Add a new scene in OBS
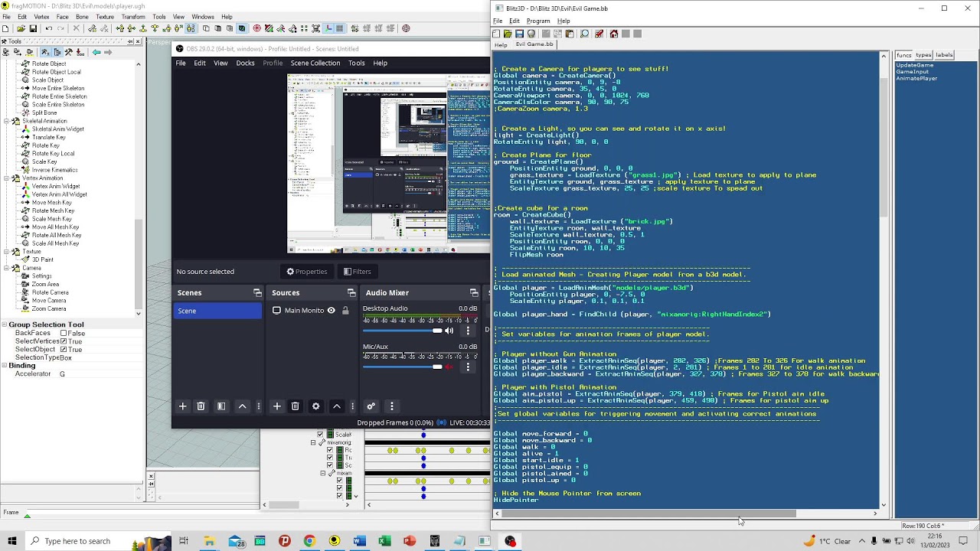This screenshot has width=980, height=551. pyautogui.click(x=182, y=406)
